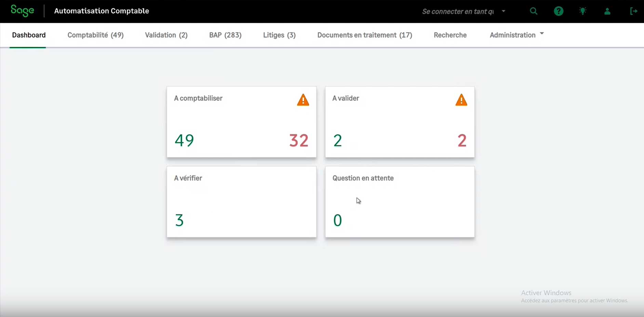Click the Accédez aux paramètres Windows link

coord(574,301)
